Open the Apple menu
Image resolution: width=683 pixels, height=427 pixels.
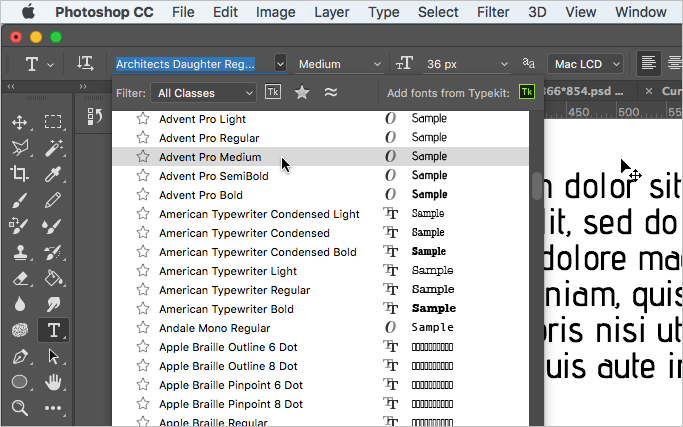29,12
